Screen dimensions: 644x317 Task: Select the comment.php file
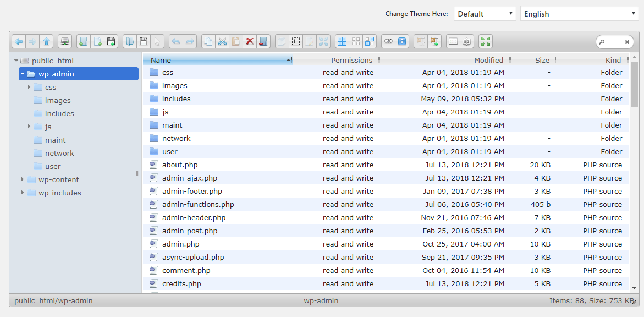click(x=386, y=271)
